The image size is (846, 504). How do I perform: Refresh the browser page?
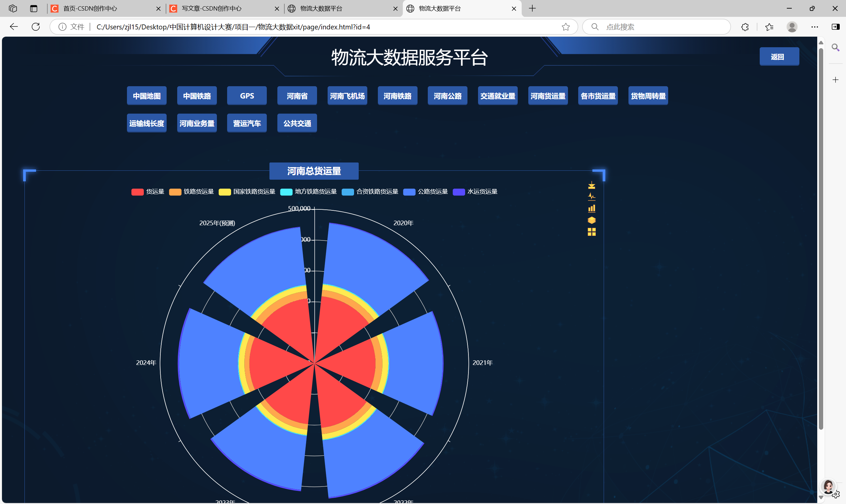tap(36, 27)
